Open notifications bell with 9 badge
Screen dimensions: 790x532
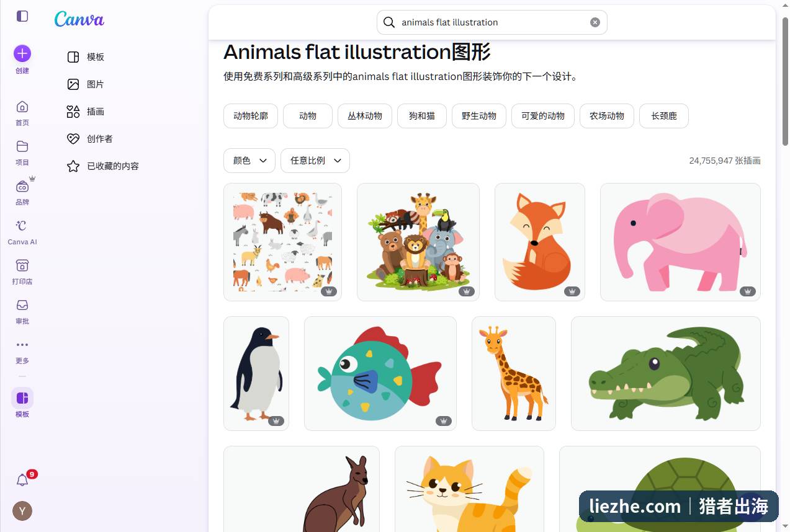point(22,480)
